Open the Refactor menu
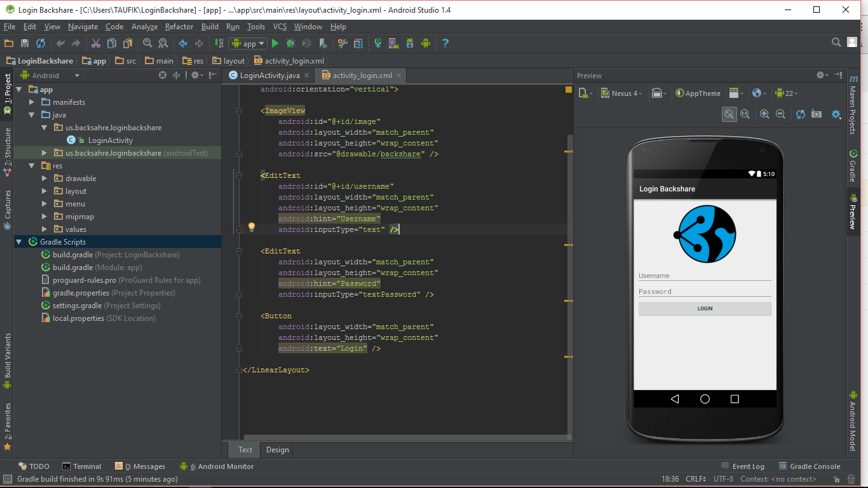The image size is (868, 488). coord(179,27)
